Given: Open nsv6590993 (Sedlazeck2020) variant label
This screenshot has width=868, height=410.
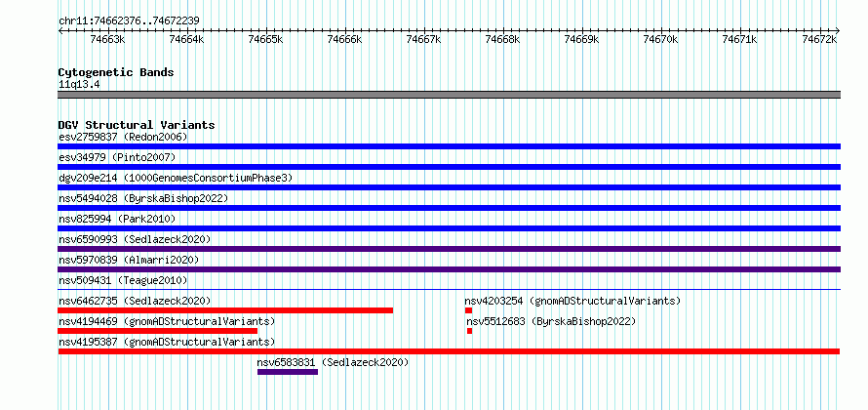Looking at the screenshot, I should (x=135, y=239).
